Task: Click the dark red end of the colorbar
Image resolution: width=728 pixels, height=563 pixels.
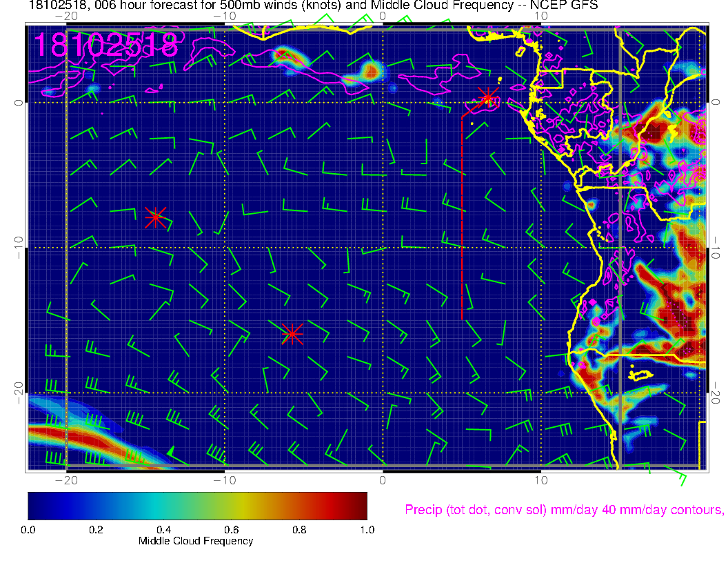Action: [358, 505]
